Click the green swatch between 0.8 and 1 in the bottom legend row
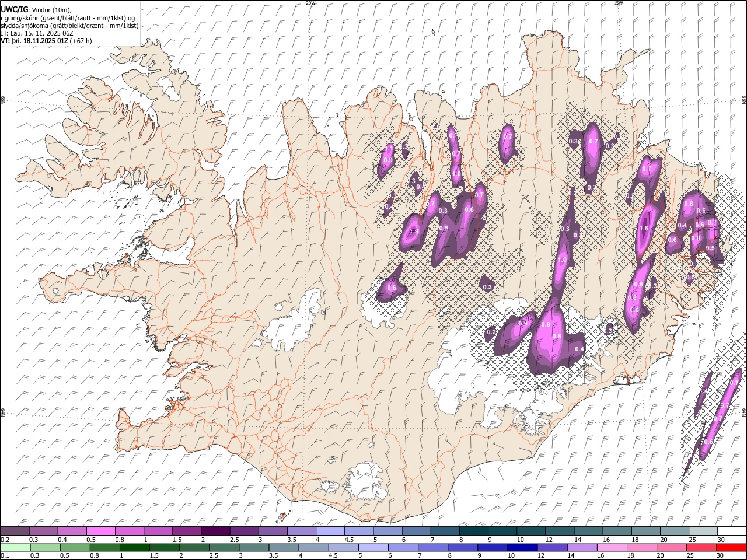 [x=104, y=547]
